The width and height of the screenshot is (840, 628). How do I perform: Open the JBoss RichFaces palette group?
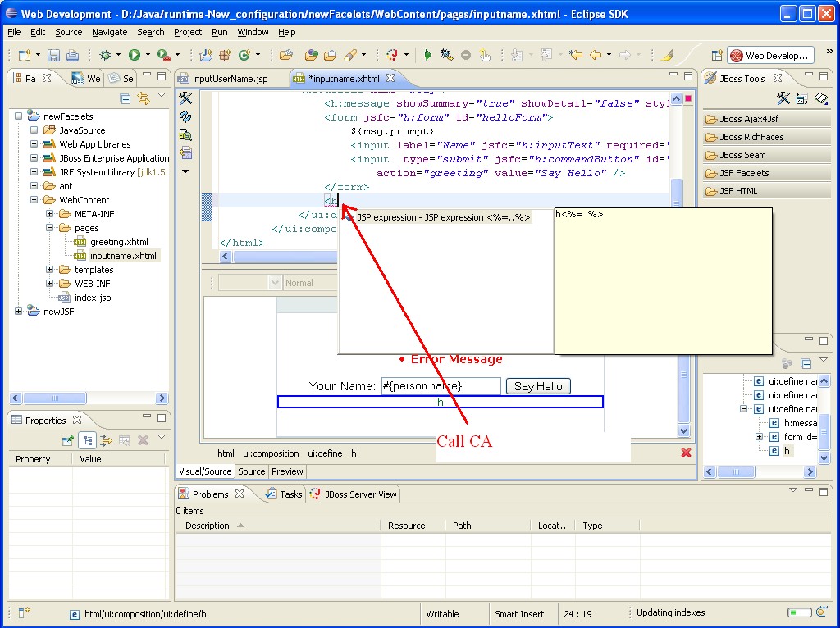click(751, 137)
